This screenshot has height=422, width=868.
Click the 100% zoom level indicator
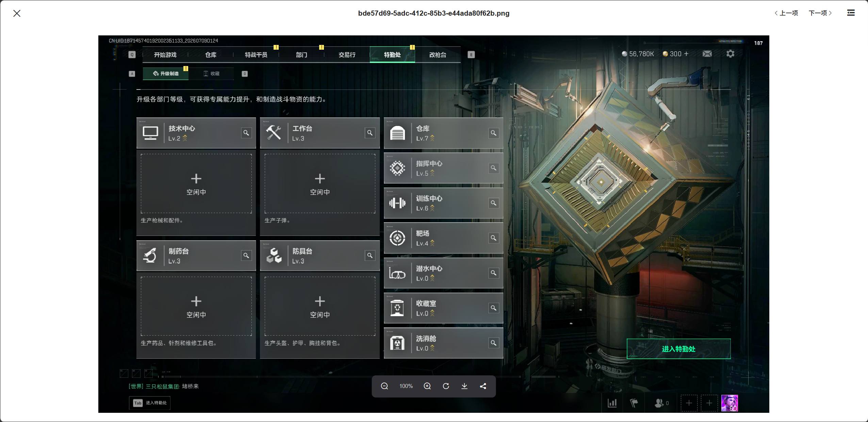[406, 386]
